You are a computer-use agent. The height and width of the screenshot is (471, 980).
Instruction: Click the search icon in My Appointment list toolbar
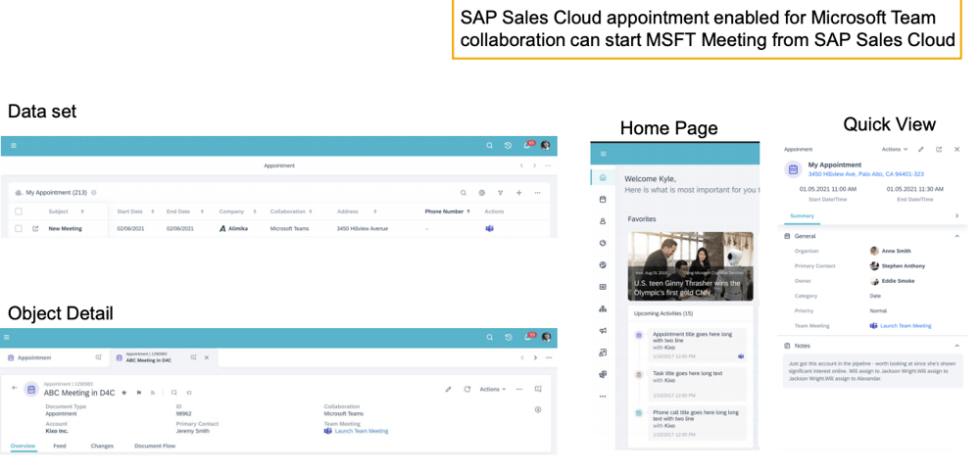tap(464, 193)
